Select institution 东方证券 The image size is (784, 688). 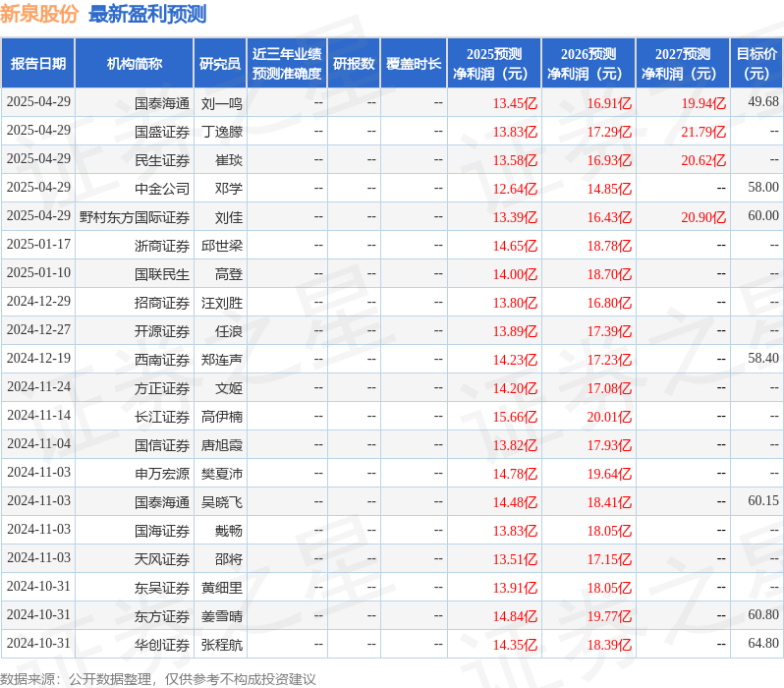162,617
